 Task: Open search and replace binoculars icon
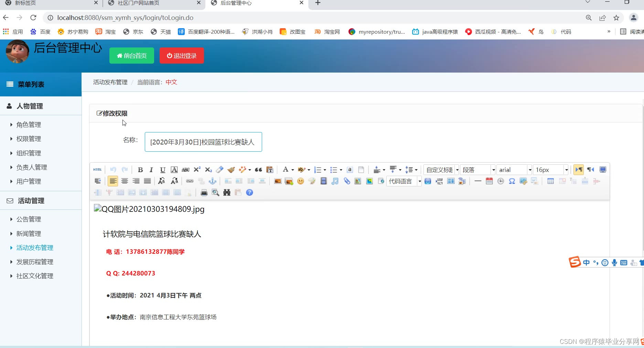[227, 192]
